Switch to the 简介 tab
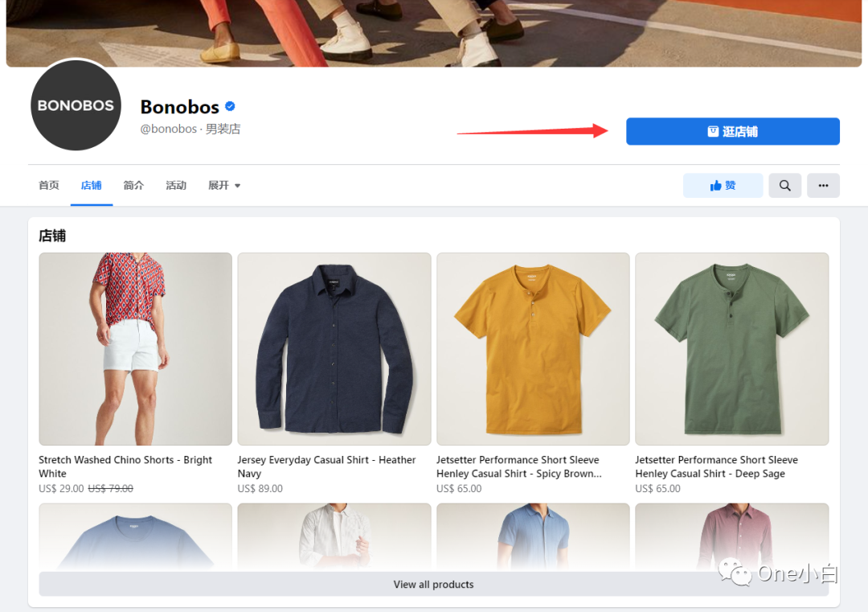The height and width of the screenshot is (612, 868). click(133, 186)
